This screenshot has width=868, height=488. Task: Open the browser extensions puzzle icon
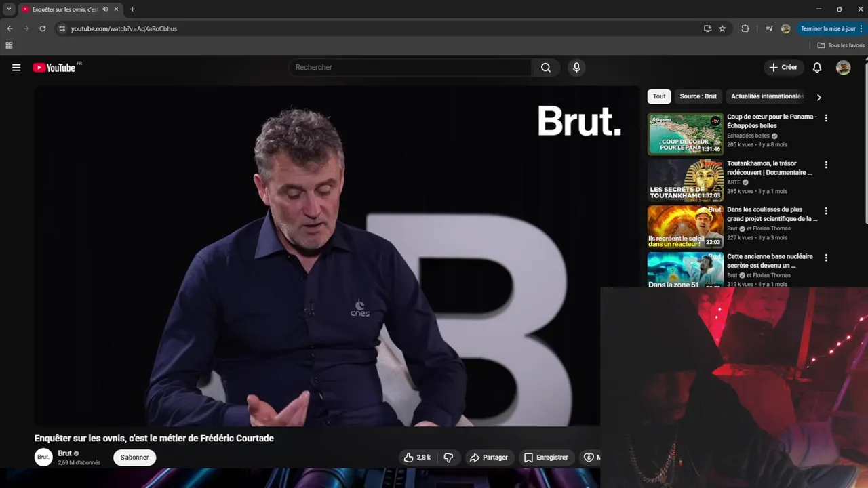pos(745,28)
